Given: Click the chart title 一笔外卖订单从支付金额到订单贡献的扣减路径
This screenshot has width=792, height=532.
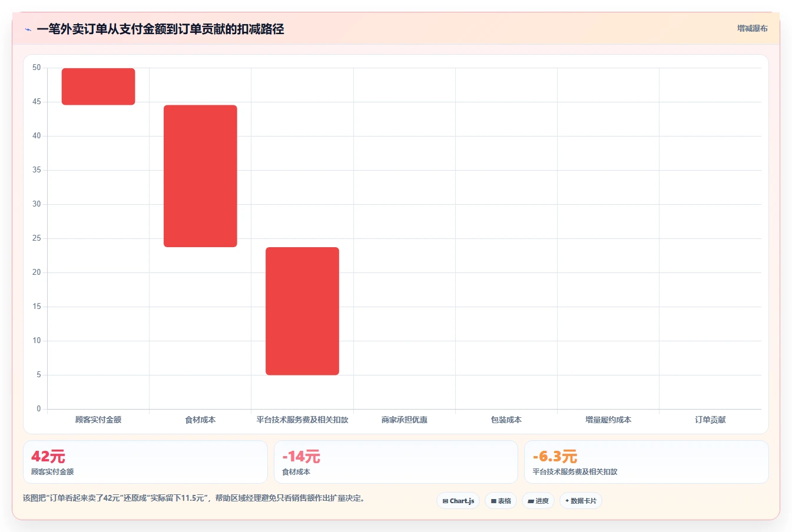Looking at the screenshot, I should click(x=160, y=29).
